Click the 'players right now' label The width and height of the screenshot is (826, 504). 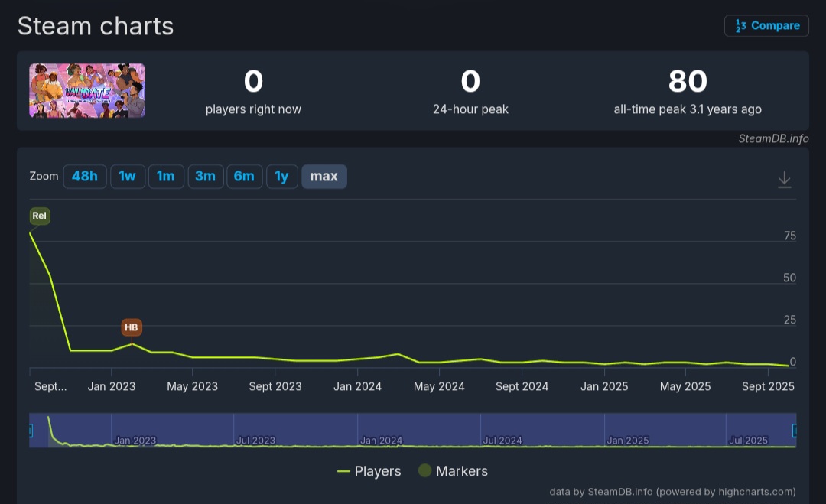point(253,109)
